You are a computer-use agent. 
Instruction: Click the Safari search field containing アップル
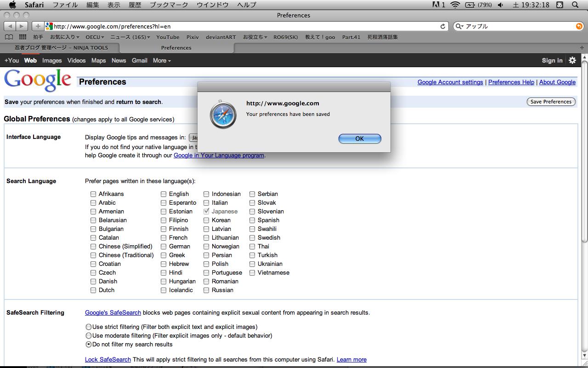point(519,26)
